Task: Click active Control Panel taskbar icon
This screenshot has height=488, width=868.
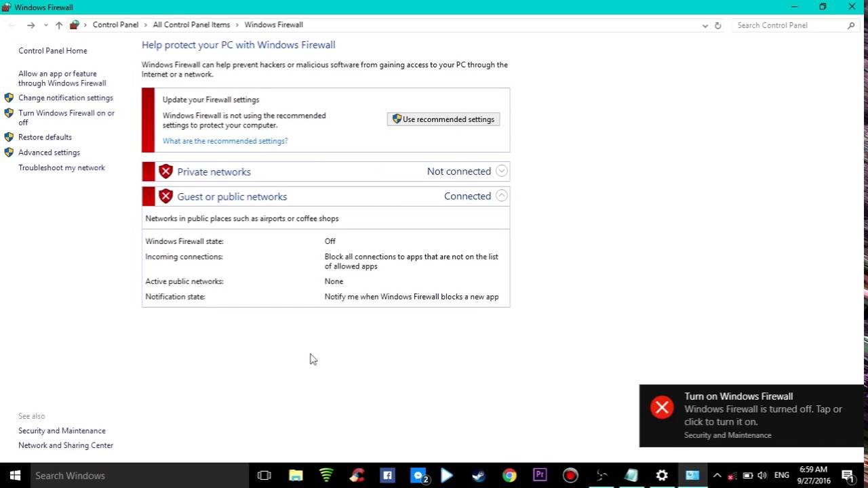Action: 692,475
